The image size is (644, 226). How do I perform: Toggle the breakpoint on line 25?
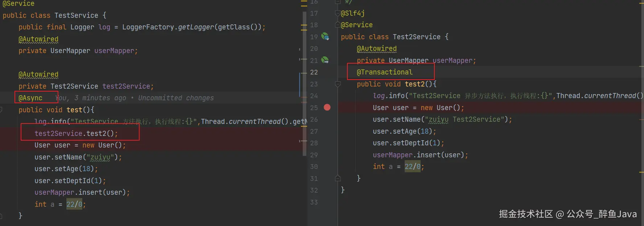(x=327, y=107)
